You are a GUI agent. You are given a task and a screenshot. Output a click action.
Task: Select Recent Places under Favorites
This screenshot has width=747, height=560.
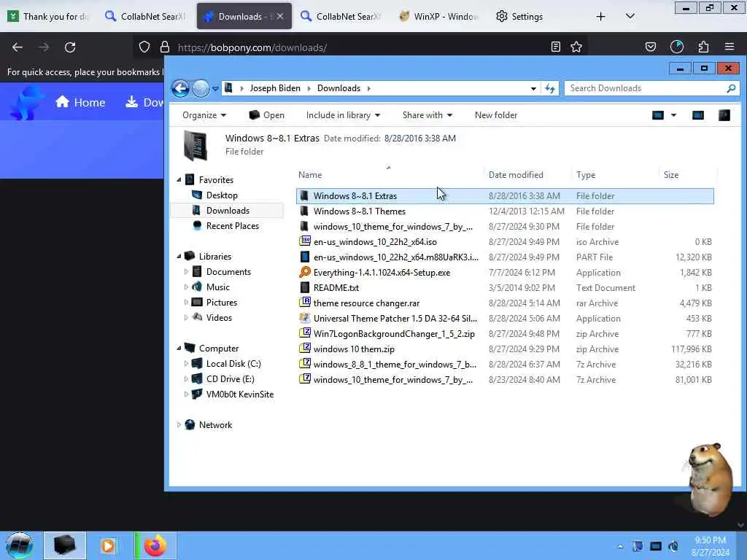[x=233, y=226]
